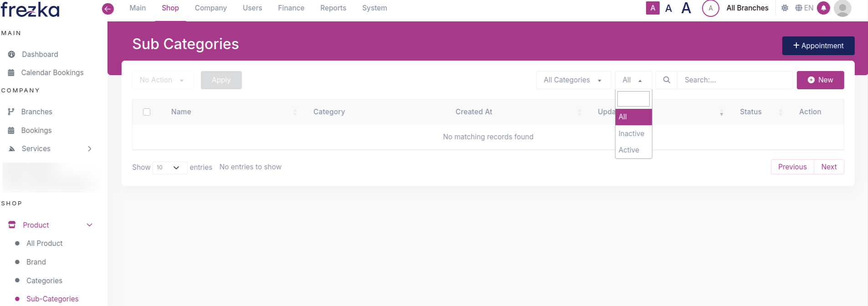Switch to the Finance top tab

(291, 8)
